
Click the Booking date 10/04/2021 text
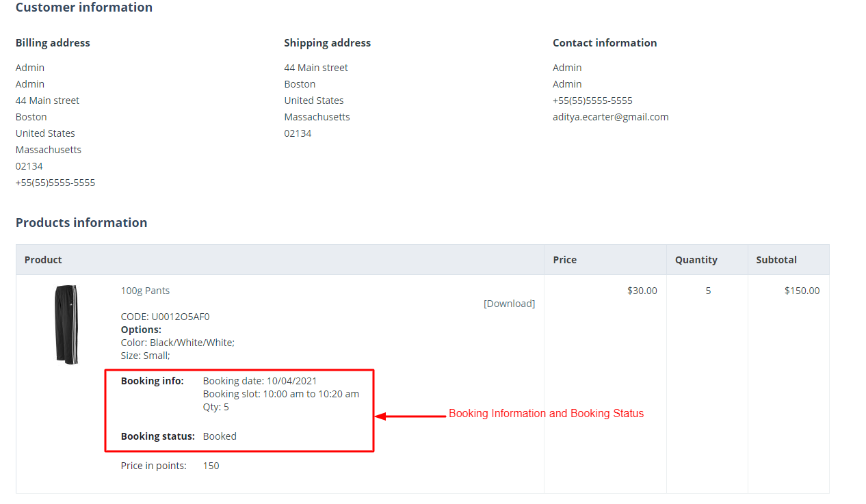point(260,381)
